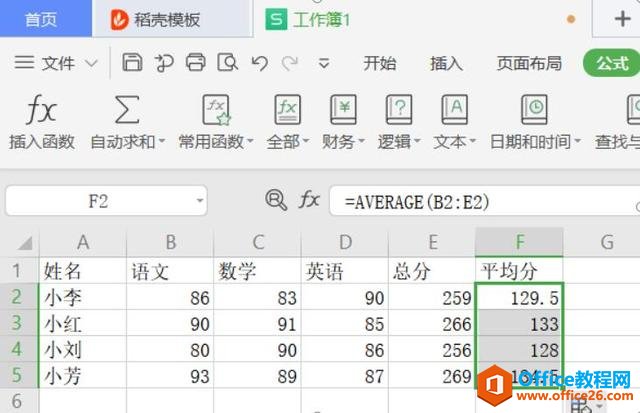Expand the quick access toolbar customize arrow
This screenshot has height=413, width=640.
pyautogui.click(x=321, y=64)
